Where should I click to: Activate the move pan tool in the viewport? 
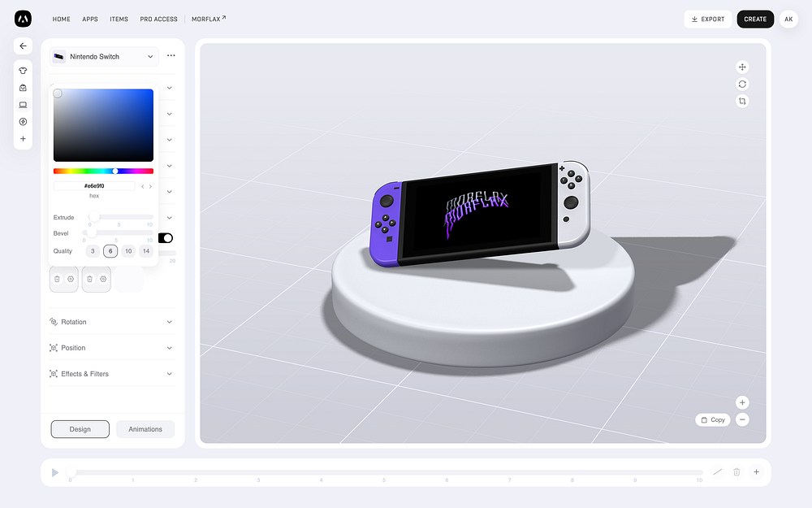(742, 67)
